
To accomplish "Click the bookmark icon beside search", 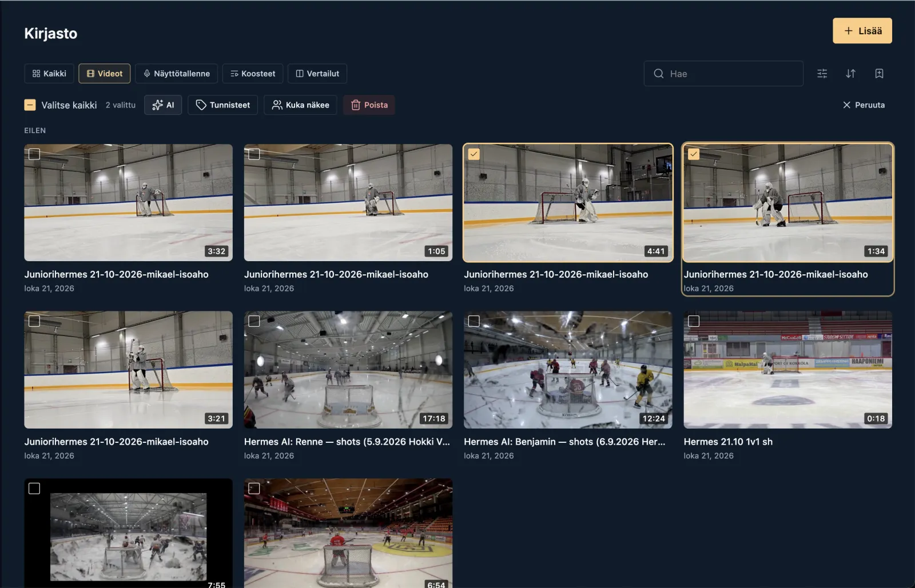I will [879, 74].
